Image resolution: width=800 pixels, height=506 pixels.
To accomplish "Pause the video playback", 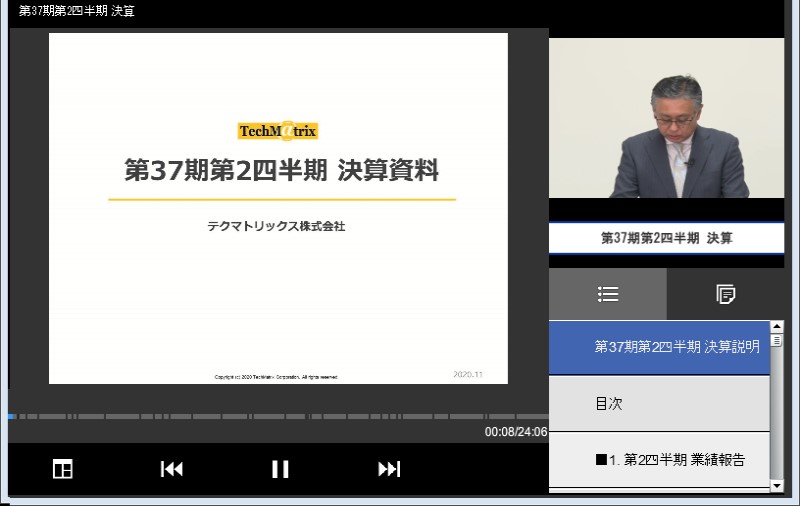I will point(280,469).
